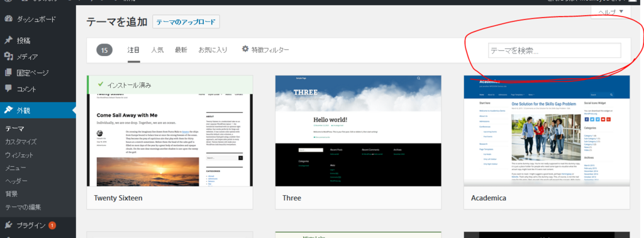
Task: Select the Academica theme thumbnail
Action: click(547, 131)
